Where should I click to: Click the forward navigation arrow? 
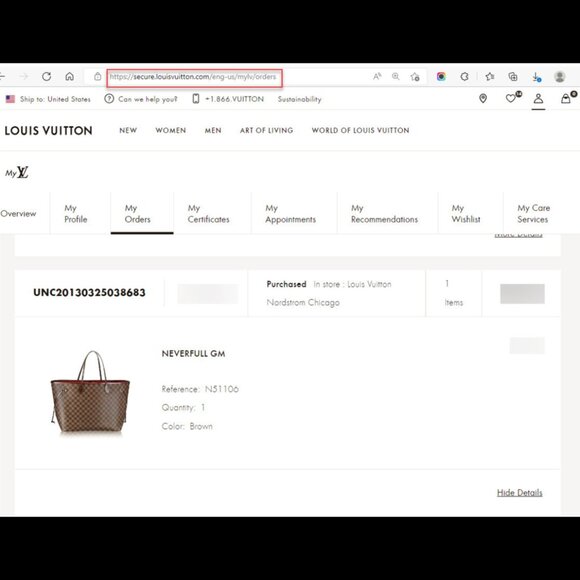tap(24, 77)
